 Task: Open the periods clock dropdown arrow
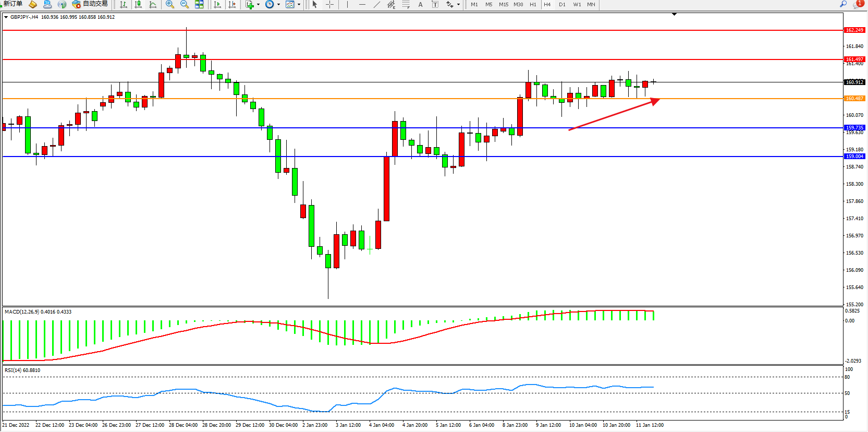pos(278,5)
